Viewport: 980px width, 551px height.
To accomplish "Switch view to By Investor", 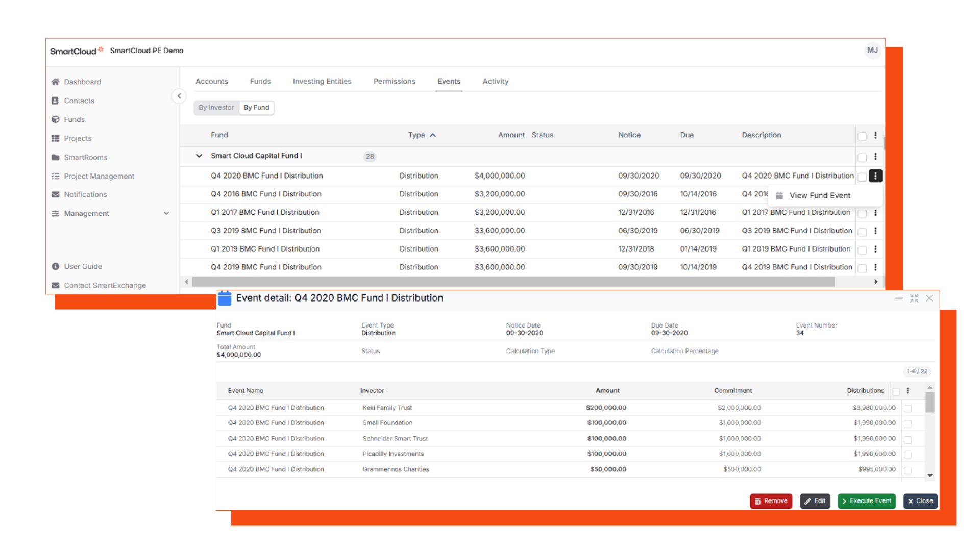I will pyautogui.click(x=216, y=108).
